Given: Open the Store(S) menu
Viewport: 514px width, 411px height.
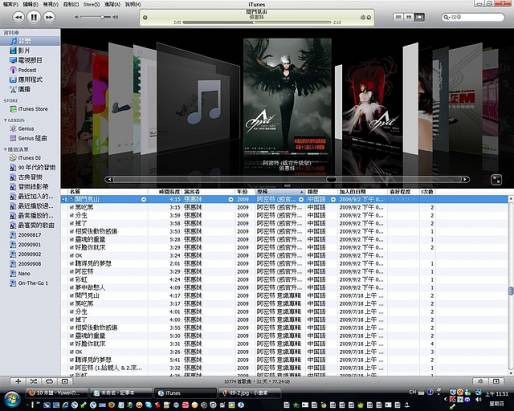Looking at the screenshot, I should pyautogui.click(x=91, y=4).
